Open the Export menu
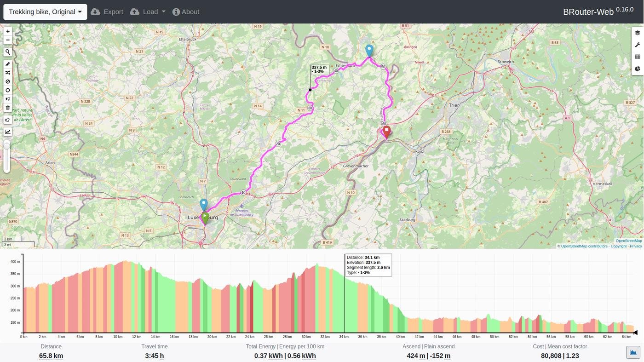Screen dimensions: 644x362 tap(107, 11)
